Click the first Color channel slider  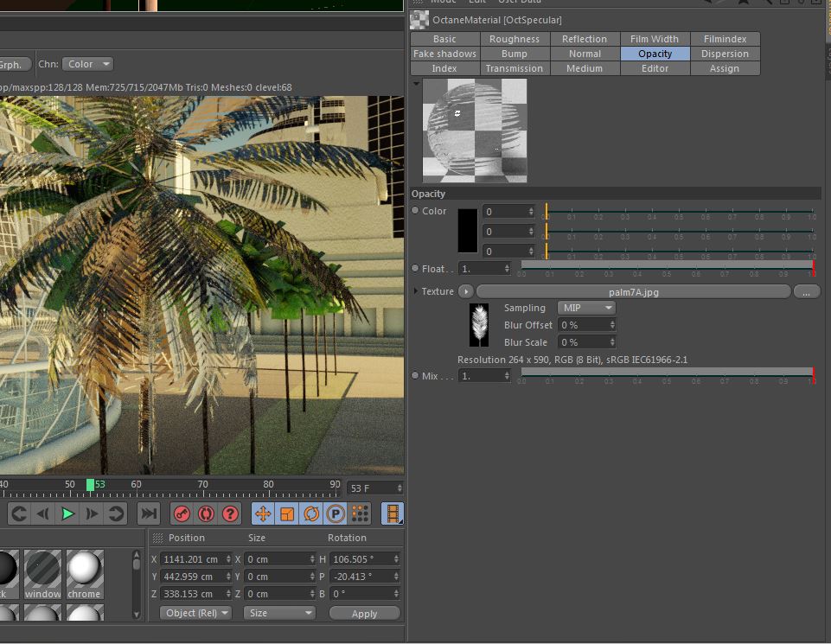tap(680, 211)
